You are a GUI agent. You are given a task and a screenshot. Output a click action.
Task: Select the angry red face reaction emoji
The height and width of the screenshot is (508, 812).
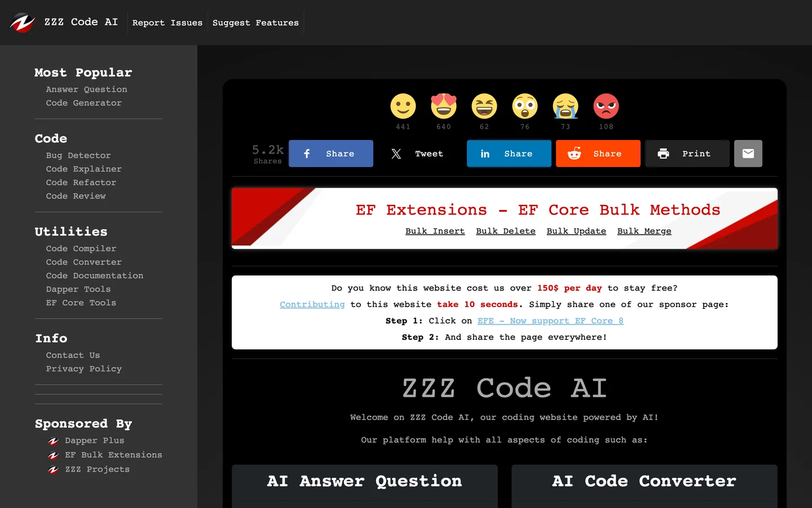pos(606,106)
